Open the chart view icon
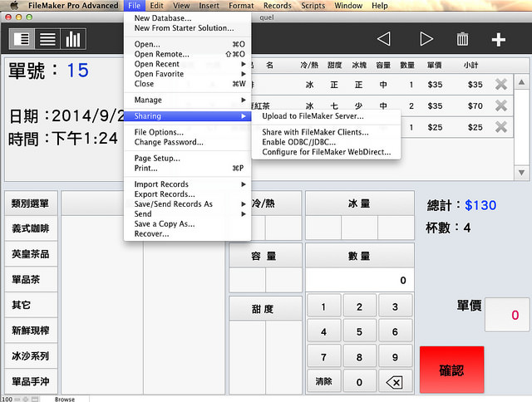Screen dimensions: 532x402 73,39
